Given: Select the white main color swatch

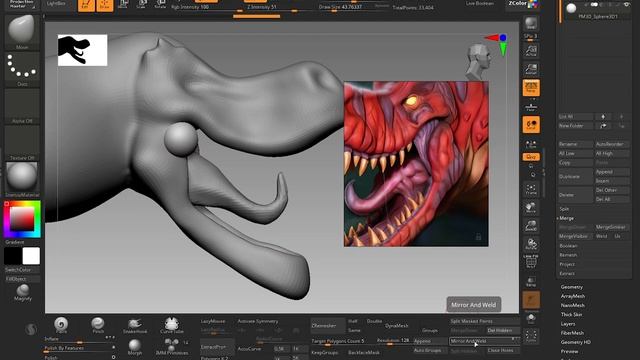Looking at the screenshot, I should [31, 256].
